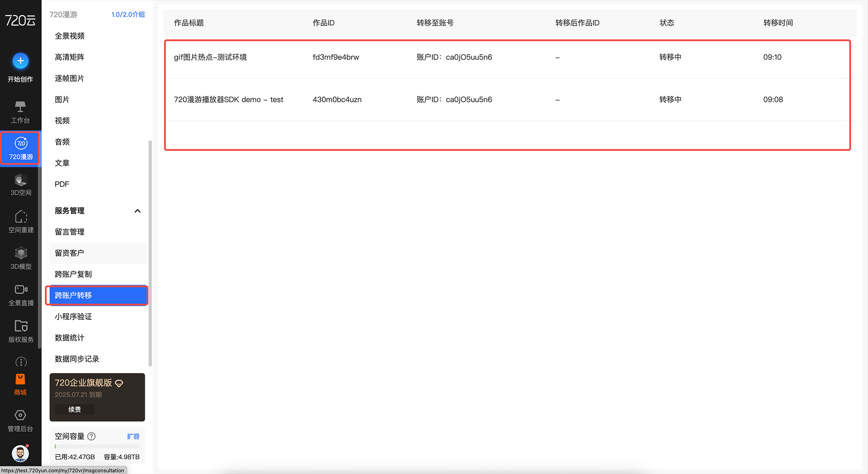Select the 空间重建 sidebar icon
Viewport: 868px width, 474px height.
[21, 216]
